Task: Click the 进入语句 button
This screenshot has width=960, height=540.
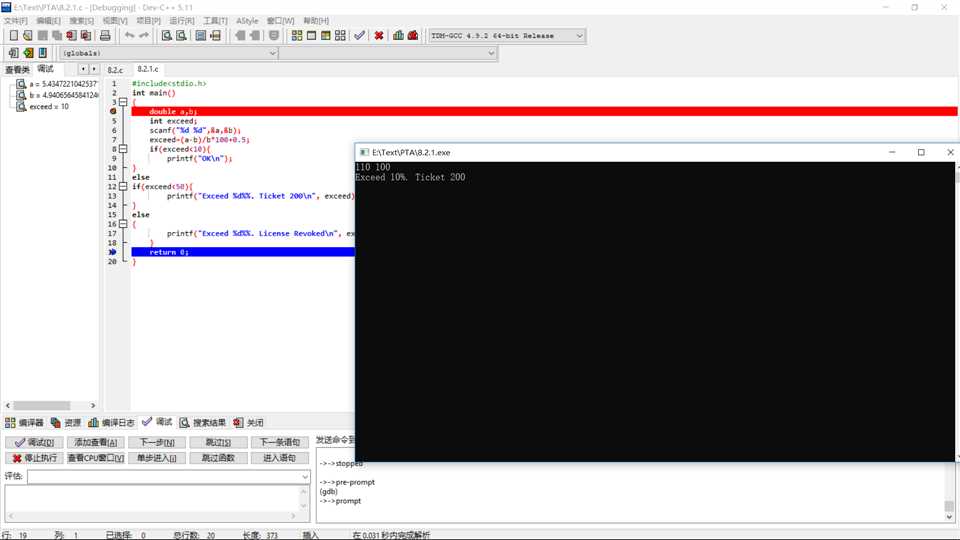Action: coord(279,458)
